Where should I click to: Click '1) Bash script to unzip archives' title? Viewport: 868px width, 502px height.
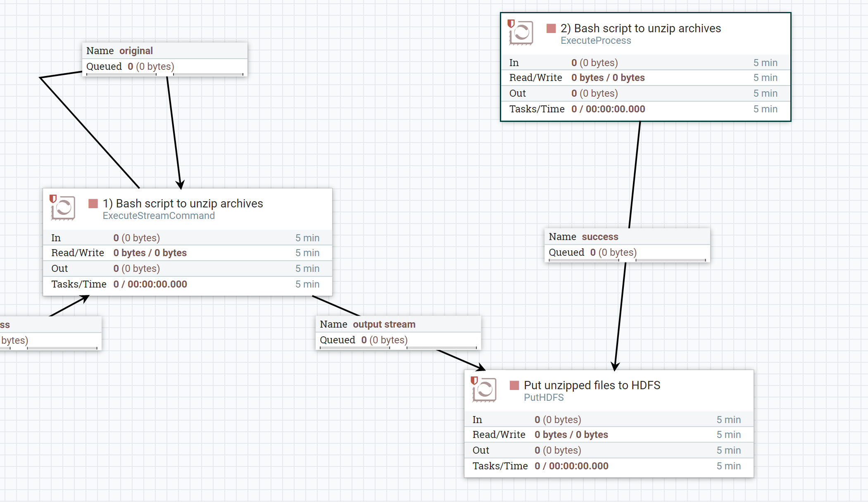pyautogui.click(x=183, y=204)
